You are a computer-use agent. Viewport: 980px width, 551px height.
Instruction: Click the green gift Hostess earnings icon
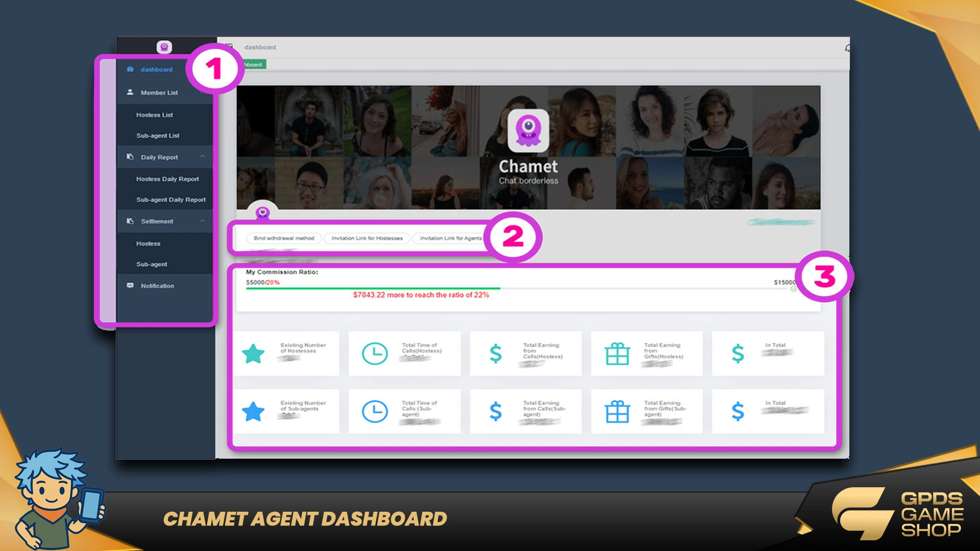(617, 354)
